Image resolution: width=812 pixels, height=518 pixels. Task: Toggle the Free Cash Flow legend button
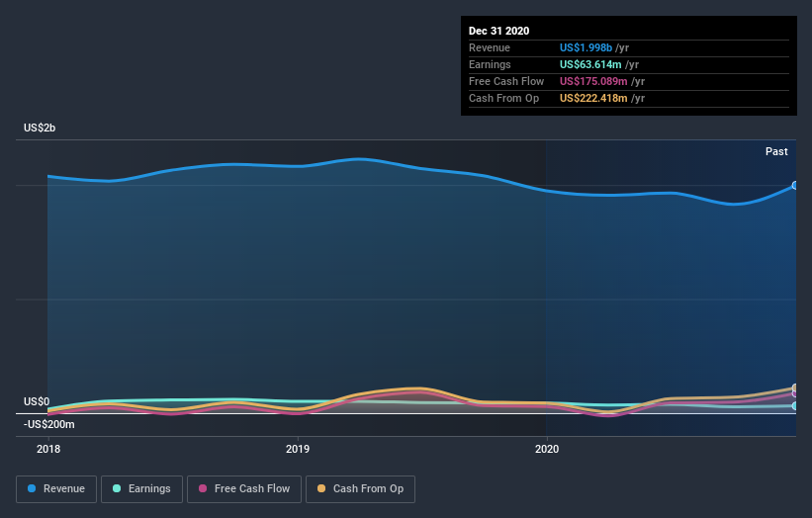click(244, 489)
